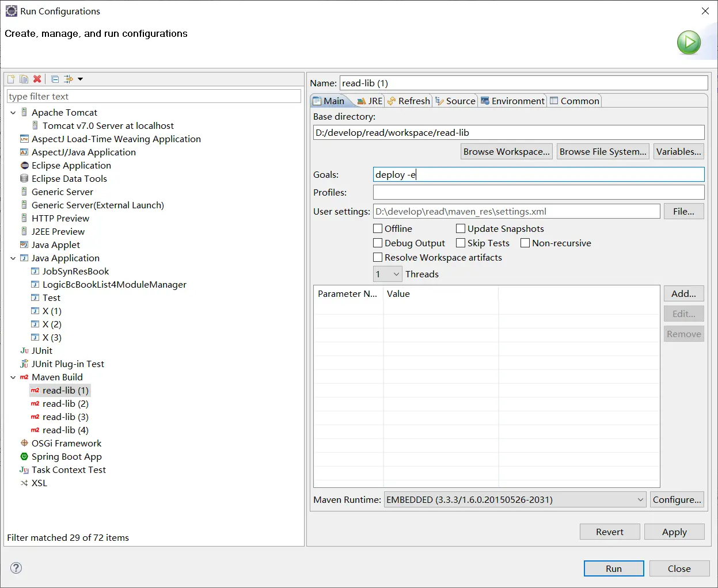The height and width of the screenshot is (588, 718).
Task: Click the Apache Tomcat server icon
Action: point(24,112)
